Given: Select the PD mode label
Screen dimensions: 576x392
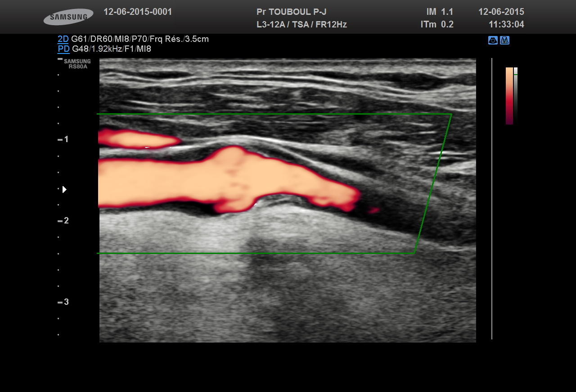Looking at the screenshot, I should [63, 49].
